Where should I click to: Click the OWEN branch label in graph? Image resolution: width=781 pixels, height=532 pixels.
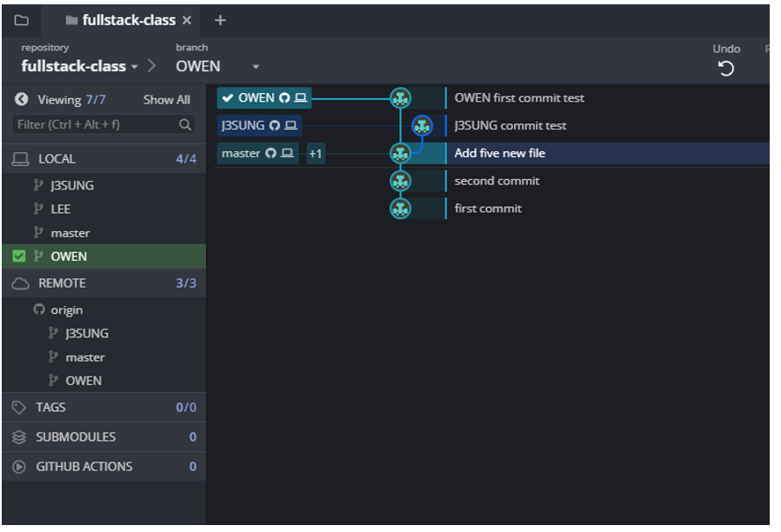[x=264, y=98]
